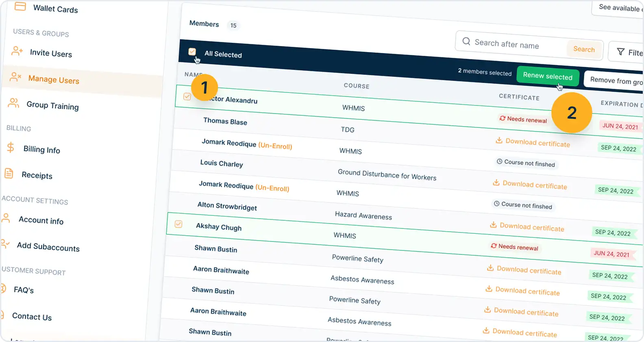Click the Billing Info dollar icon
Viewport: 644px width, 342px height.
tap(11, 147)
